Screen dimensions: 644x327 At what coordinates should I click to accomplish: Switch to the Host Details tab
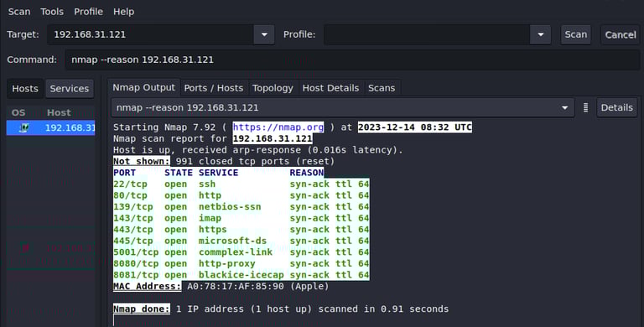[330, 88]
